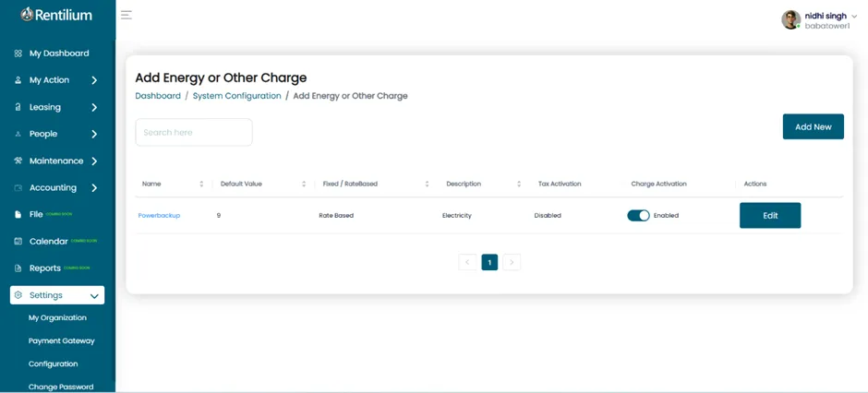The width and height of the screenshot is (868, 393).
Task: Open nidhi singh user dropdown arrow
Action: 854,17
